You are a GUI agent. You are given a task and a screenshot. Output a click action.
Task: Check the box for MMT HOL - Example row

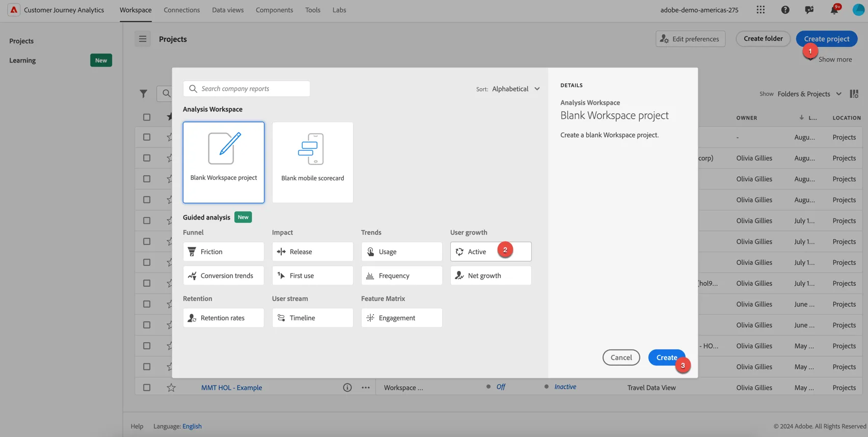(x=147, y=388)
